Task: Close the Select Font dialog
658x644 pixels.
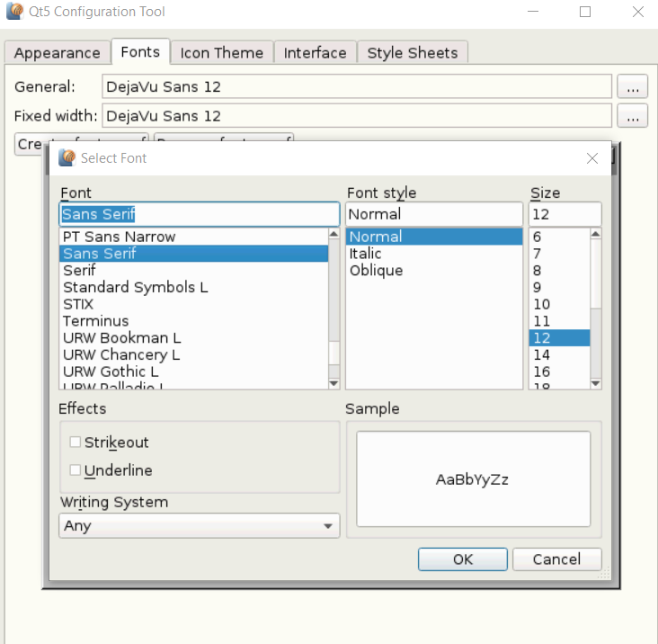Action: (x=591, y=158)
